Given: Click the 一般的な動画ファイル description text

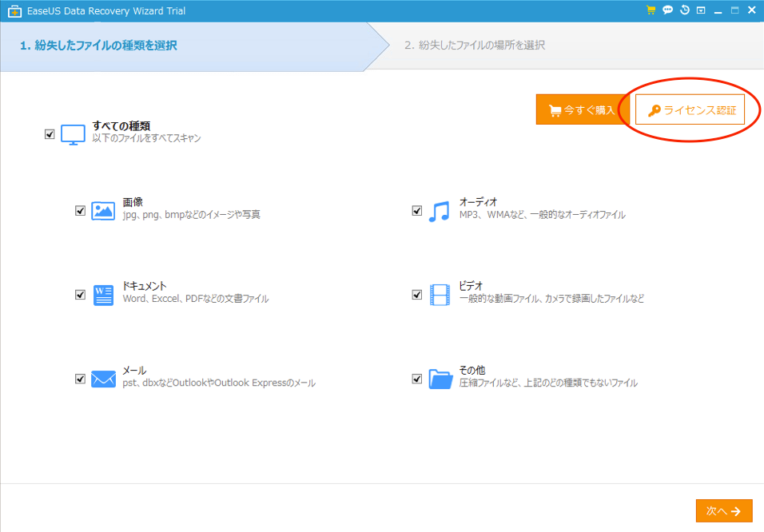Looking at the screenshot, I should (551, 299).
